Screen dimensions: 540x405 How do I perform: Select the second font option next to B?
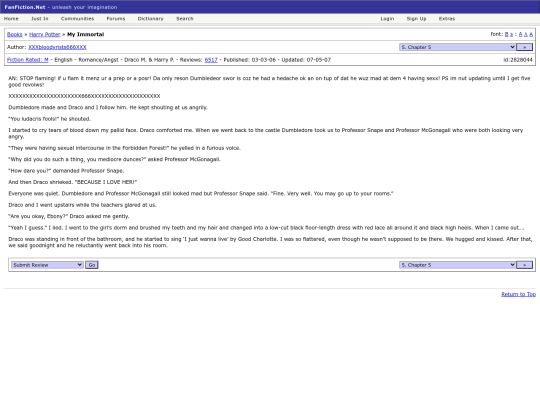[x=511, y=34]
